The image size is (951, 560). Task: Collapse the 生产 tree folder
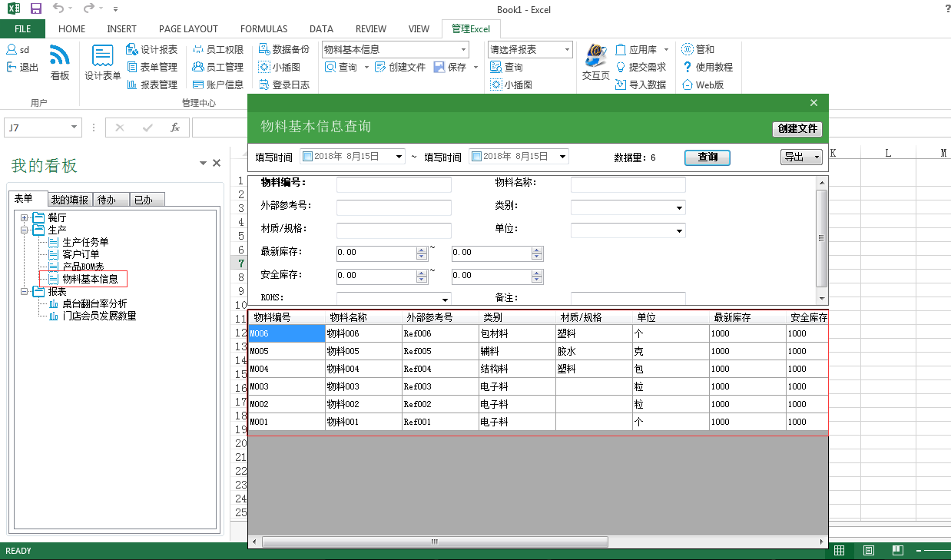coord(25,230)
